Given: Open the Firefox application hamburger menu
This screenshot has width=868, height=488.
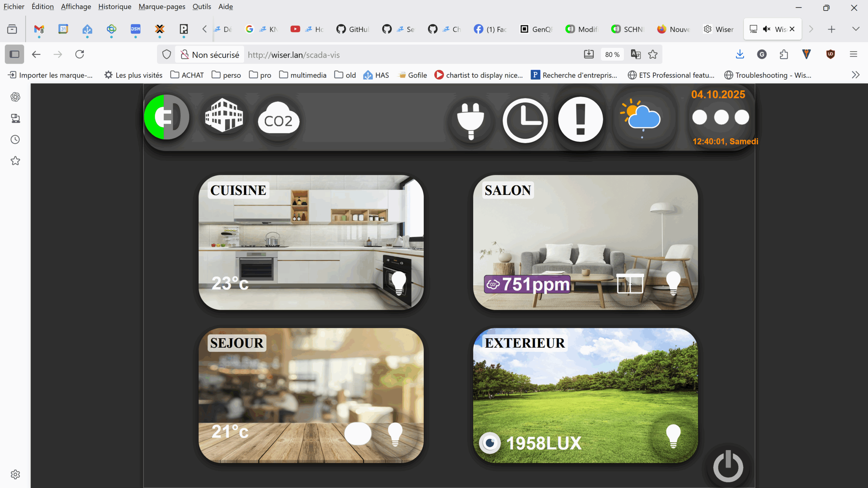Looking at the screenshot, I should coord(853,54).
